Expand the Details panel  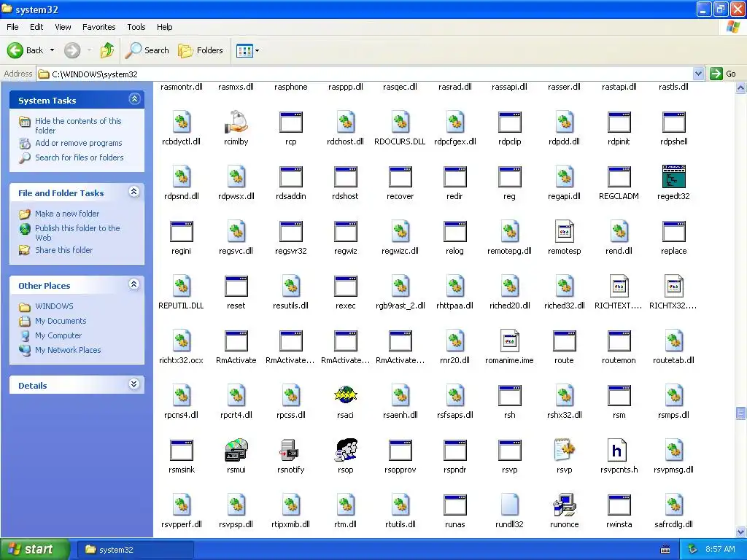tap(134, 384)
